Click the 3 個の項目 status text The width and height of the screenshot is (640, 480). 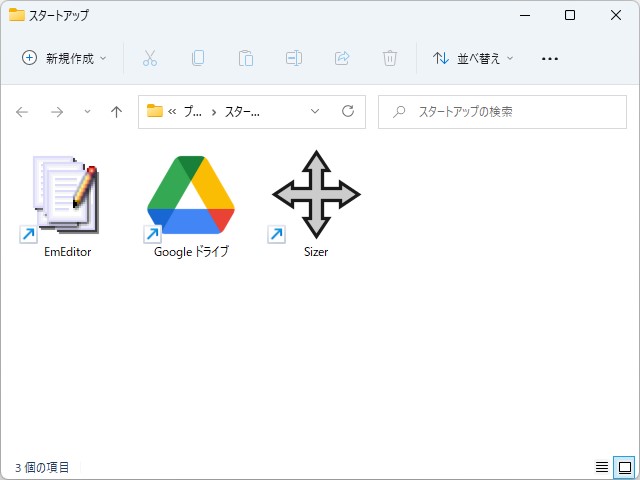pyautogui.click(x=42, y=467)
